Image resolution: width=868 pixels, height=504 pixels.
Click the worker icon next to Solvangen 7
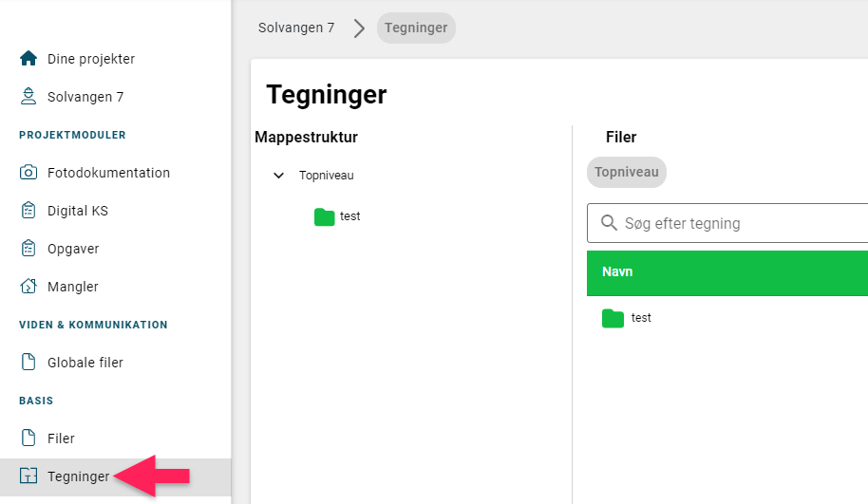pyautogui.click(x=28, y=96)
